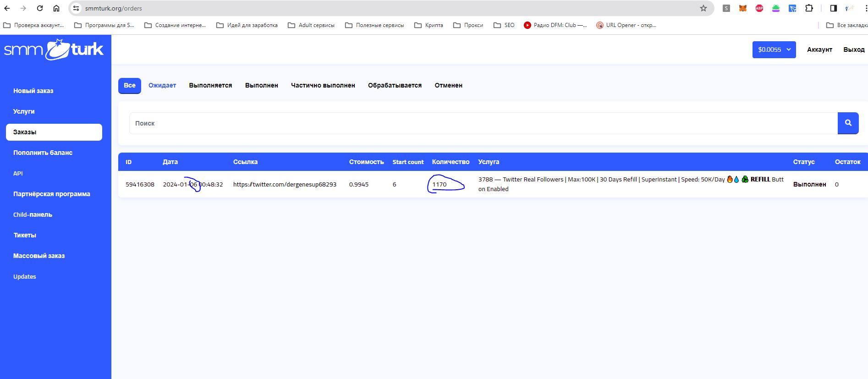The height and width of the screenshot is (379, 868).
Task: Open the green frog extension icon
Action: 776,8
